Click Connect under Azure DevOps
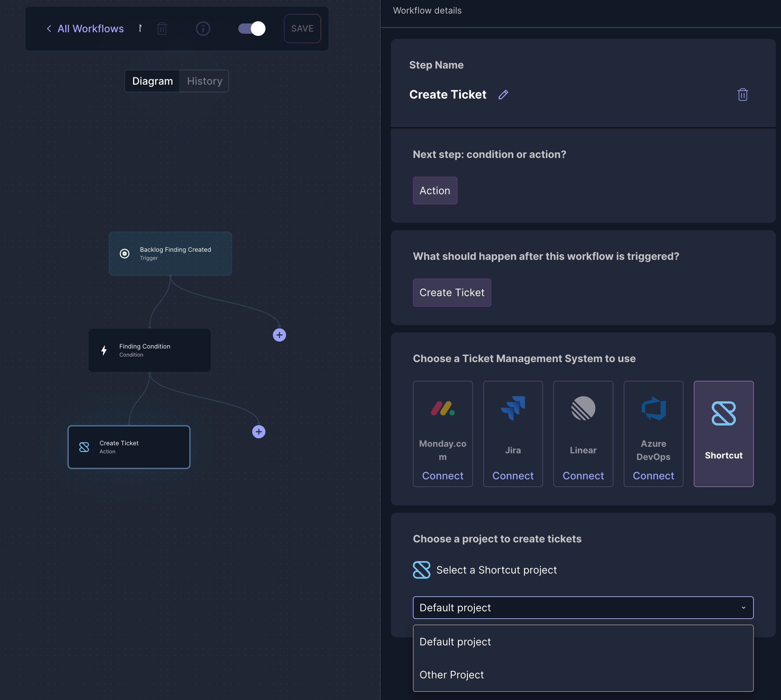This screenshot has height=700, width=781. (653, 476)
